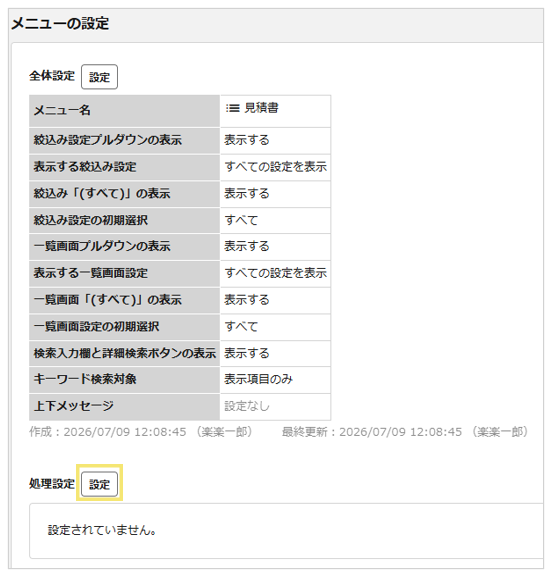Click すべて value for 一覧画面設定の初期選択
Screen dimensions: 550x575
(241, 326)
